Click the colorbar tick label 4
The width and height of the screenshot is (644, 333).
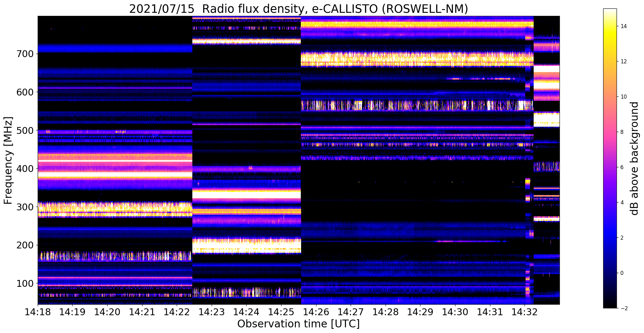click(622, 203)
